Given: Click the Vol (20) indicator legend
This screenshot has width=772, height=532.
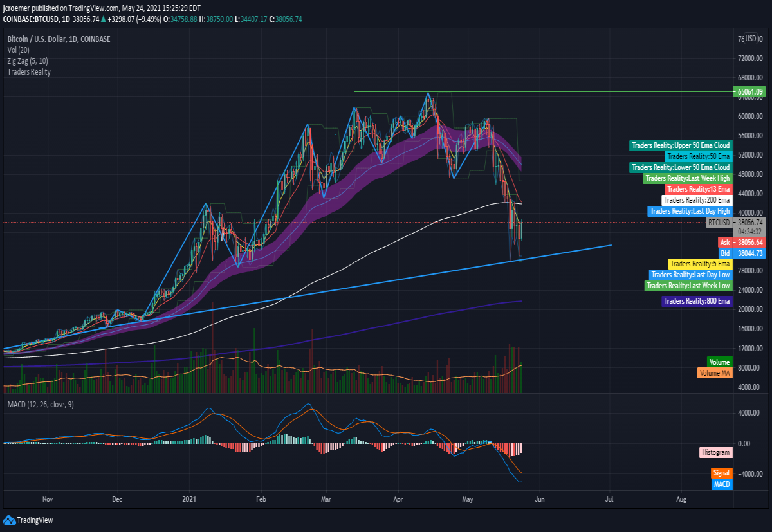Looking at the screenshot, I should coord(19,50).
